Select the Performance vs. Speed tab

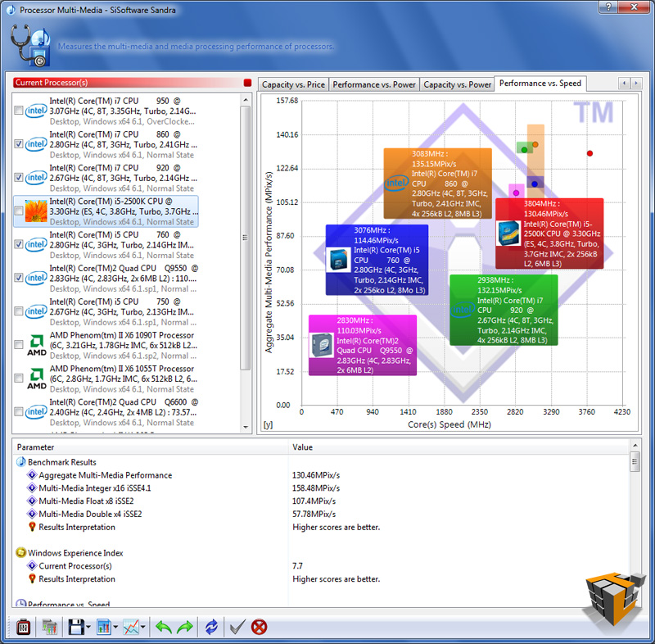point(540,84)
